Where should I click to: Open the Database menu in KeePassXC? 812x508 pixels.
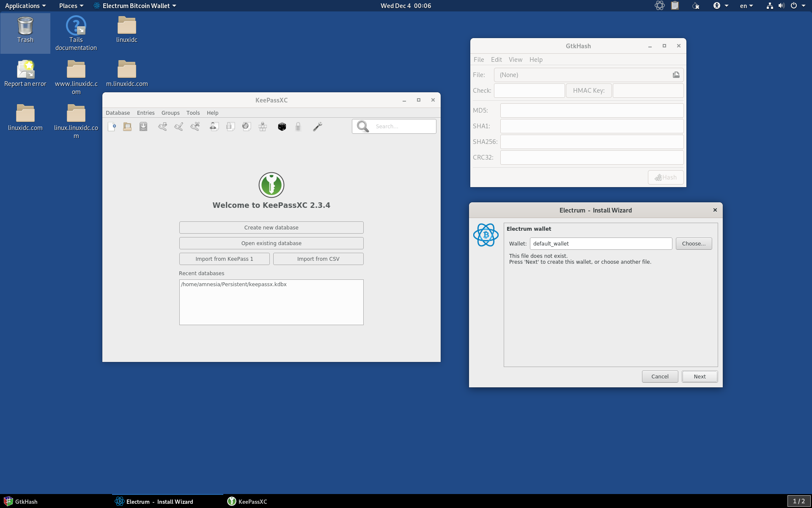point(118,113)
